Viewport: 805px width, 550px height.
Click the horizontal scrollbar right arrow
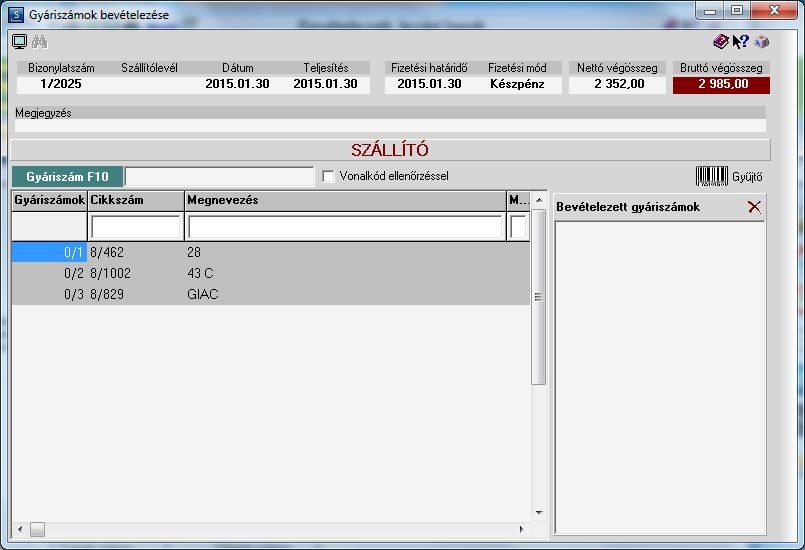(522, 529)
